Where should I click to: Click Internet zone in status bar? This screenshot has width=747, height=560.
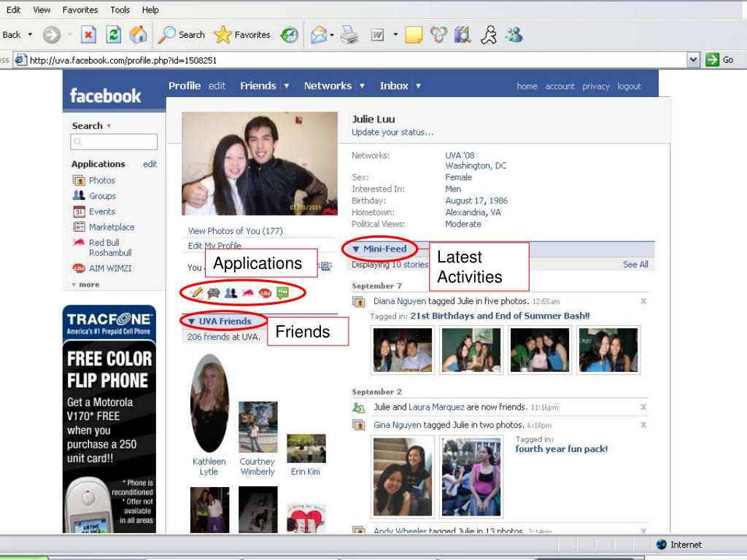[x=679, y=545]
